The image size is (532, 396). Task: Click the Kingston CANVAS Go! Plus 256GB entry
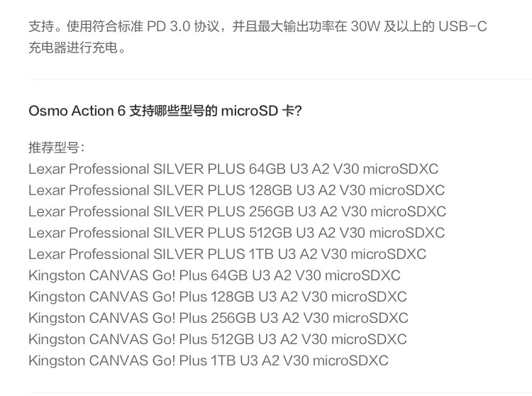click(218, 318)
